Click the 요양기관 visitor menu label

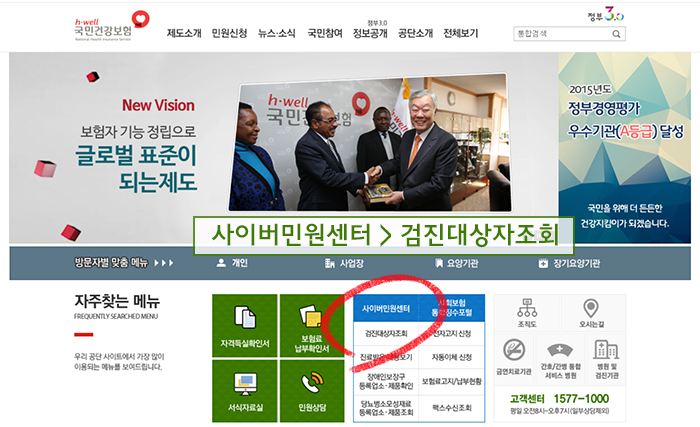(462, 263)
